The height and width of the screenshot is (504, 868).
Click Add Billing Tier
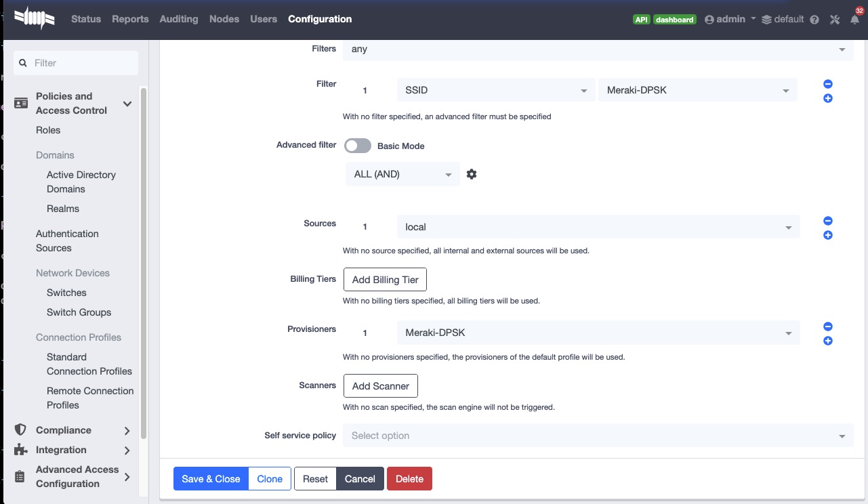coord(385,279)
